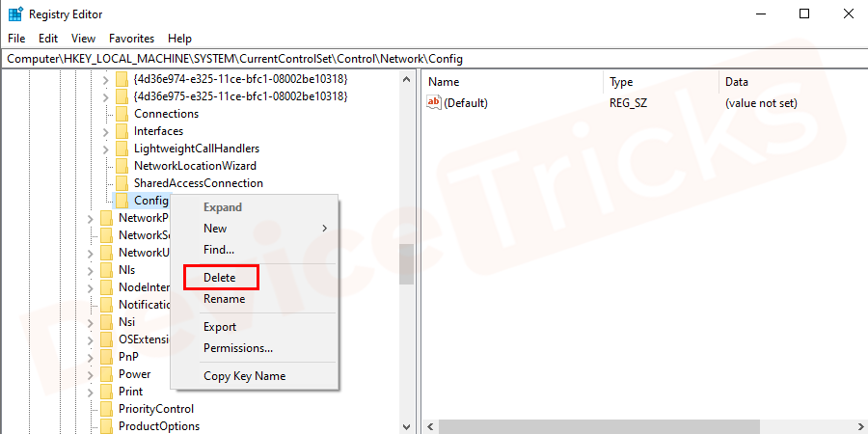Click the Config folder icon
868x434 pixels.
tap(122, 201)
